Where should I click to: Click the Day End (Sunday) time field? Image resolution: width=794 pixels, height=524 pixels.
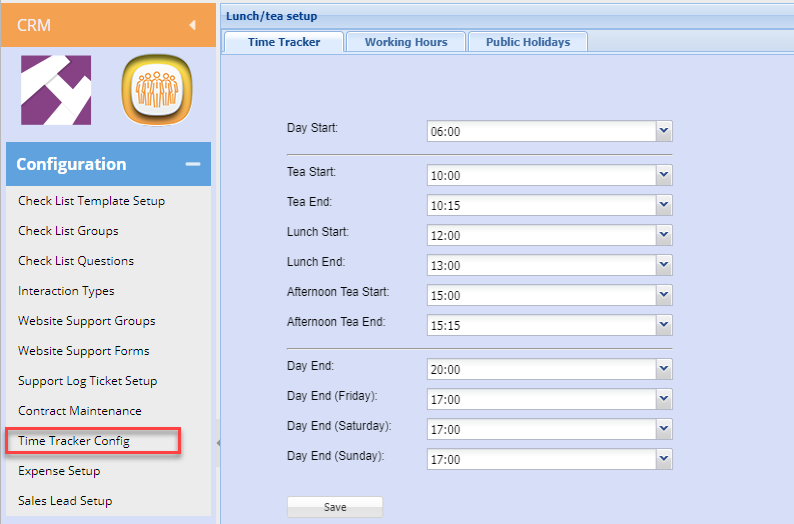(542, 459)
